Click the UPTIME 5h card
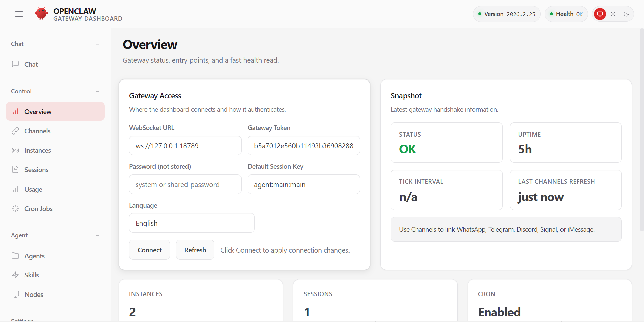The image size is (644, 322). [566, 143]
